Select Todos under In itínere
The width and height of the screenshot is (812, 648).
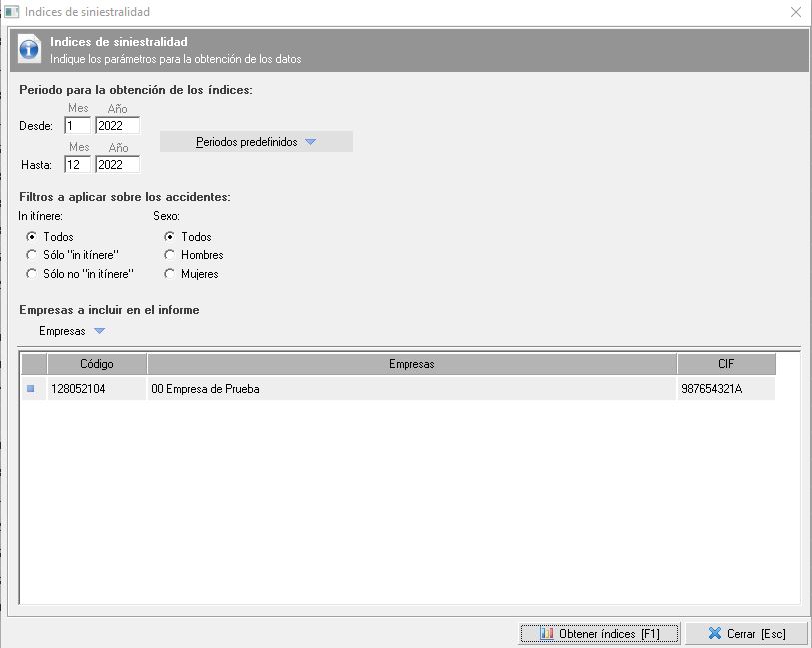click(32, 237)
